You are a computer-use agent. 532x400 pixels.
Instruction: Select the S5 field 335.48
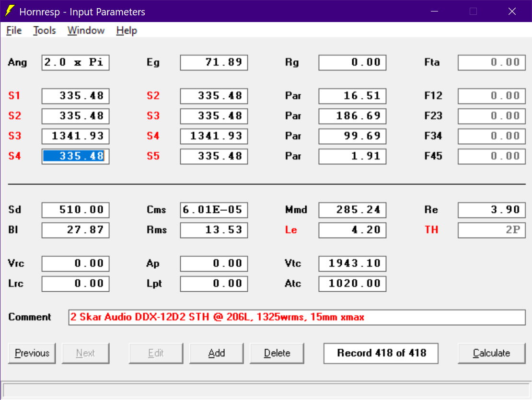click(x=214, y=156)
